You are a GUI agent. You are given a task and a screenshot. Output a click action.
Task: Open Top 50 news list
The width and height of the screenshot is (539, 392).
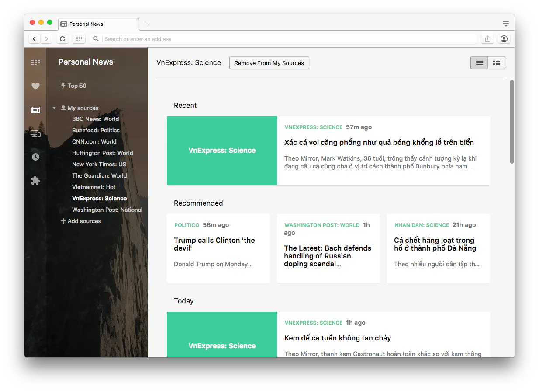coord(73,86)
